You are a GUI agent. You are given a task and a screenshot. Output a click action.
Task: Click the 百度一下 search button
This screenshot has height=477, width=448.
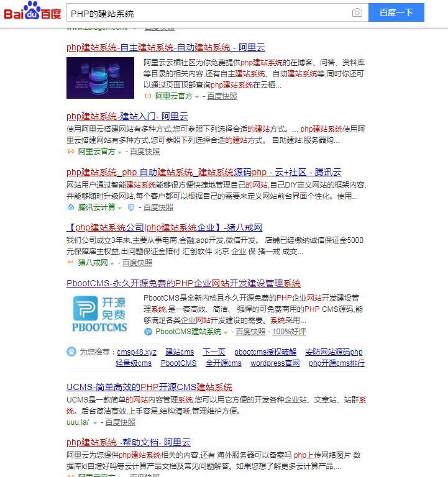click(396, 12)
